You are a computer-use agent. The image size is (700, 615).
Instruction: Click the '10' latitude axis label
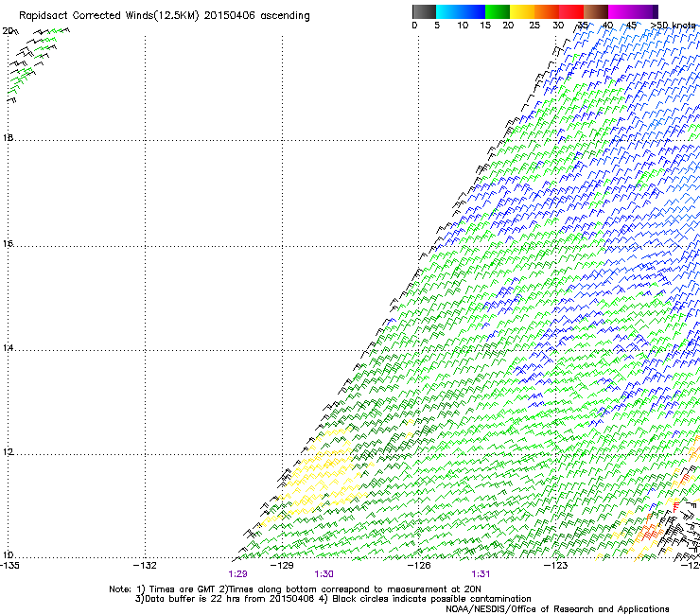[x=8, y=555]
